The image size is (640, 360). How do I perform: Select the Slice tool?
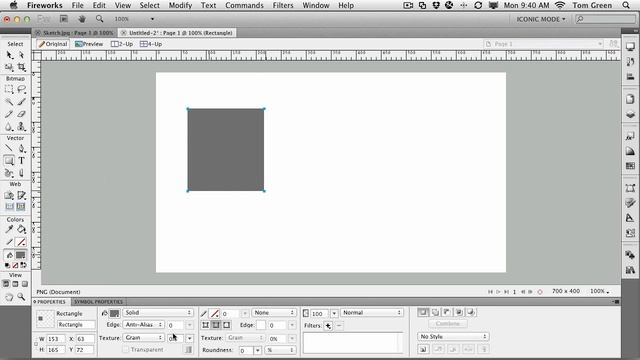pyautogui.click(x=21, y=196)
